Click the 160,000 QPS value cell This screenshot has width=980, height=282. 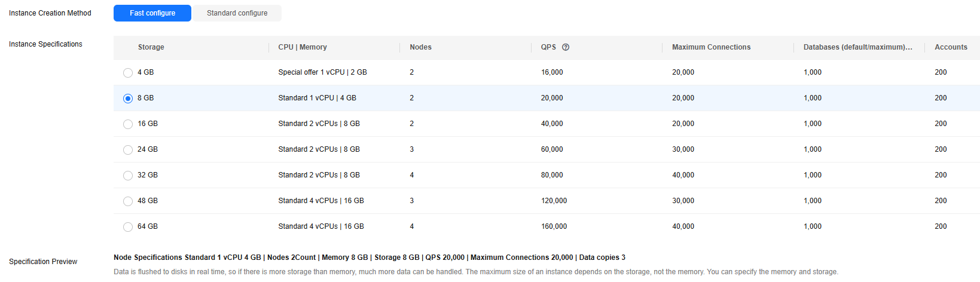click(554, 226)
